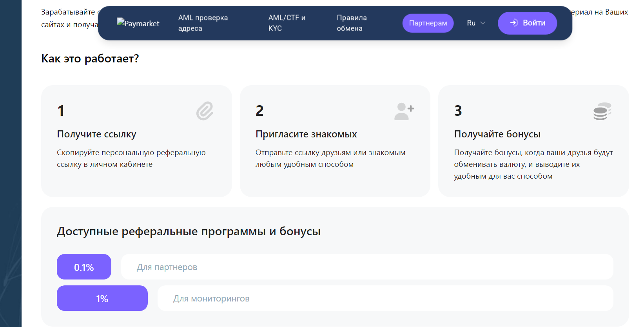The height and width of the screenshot is (327, 644).
Task: Click the Получите ссылку card title
Action: click(96, 134)
